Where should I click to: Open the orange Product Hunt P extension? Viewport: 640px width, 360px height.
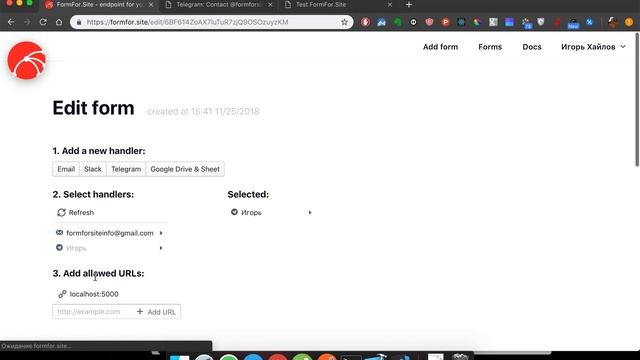[x=445, y=22]
